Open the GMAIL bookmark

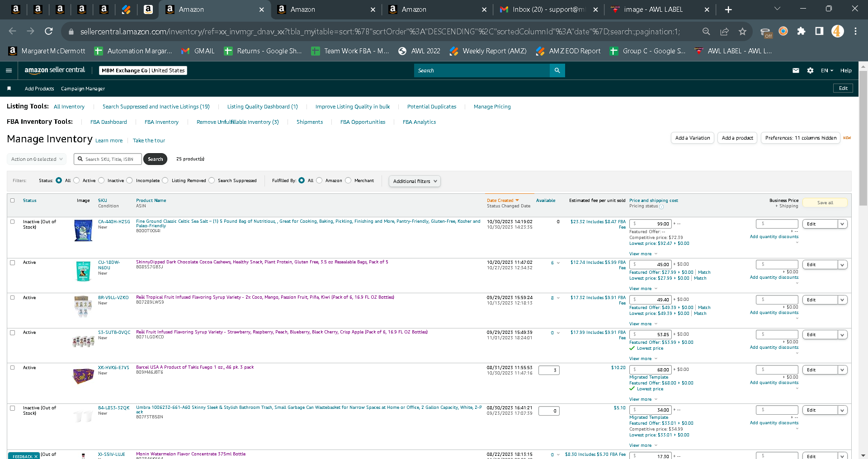click(198, 51)
